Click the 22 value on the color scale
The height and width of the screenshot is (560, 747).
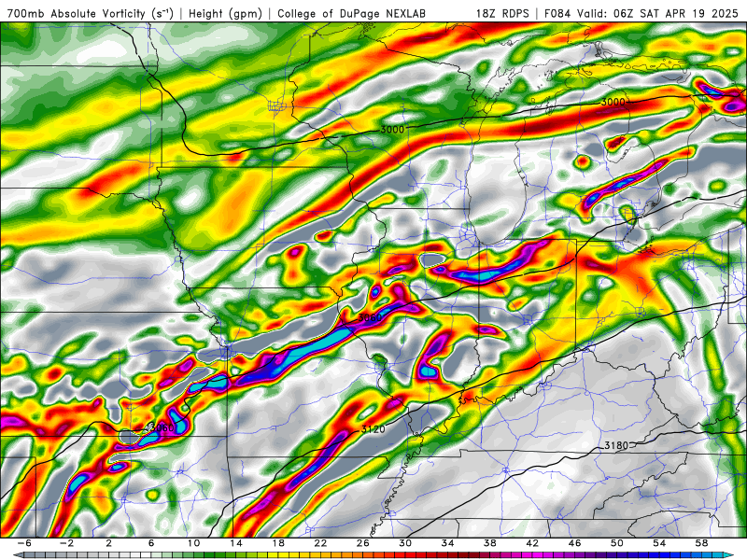tap(320, 543)
